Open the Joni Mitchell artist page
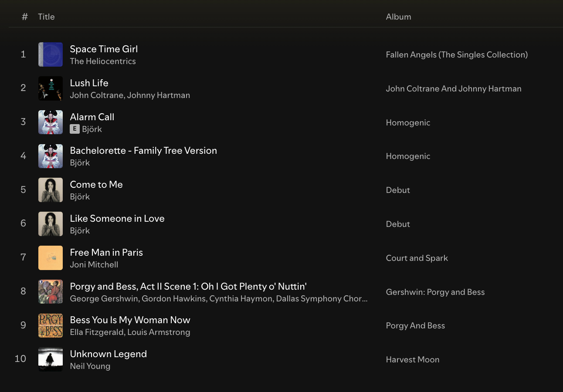 (x=94, y=265)
